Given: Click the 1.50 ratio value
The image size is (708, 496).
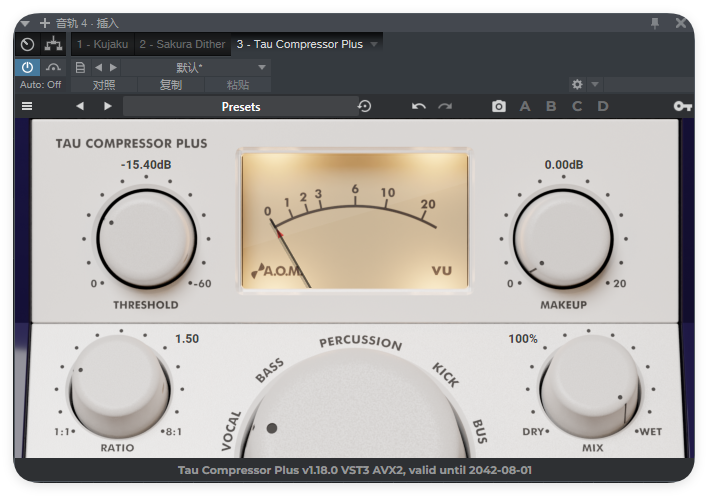Looking at the screenshot, I should click(187, 339).
